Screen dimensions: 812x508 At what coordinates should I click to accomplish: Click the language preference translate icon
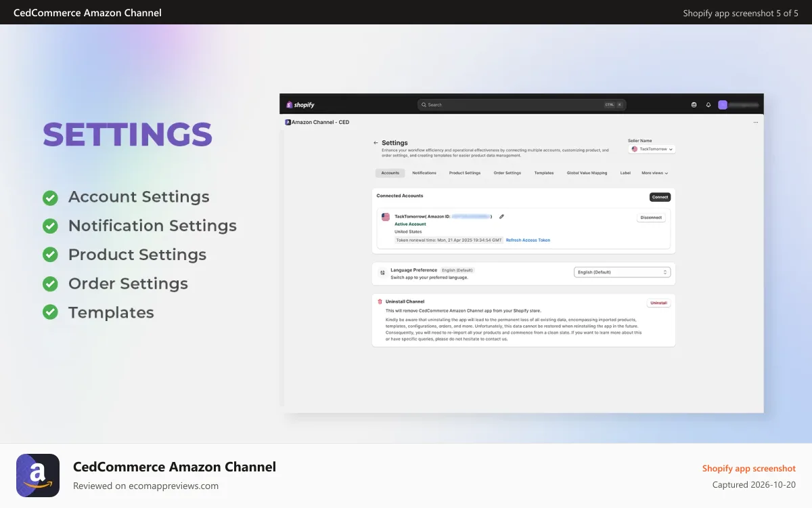coord(382,272)
